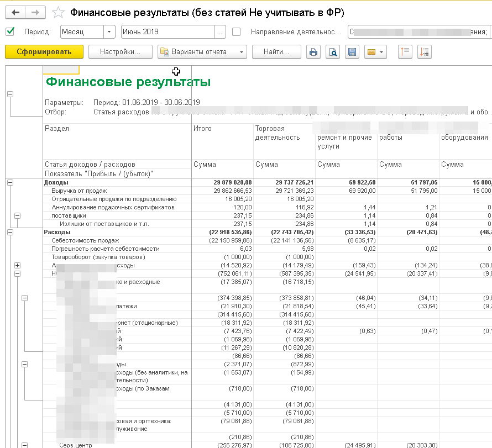Collapse the Расходы group
This screenshot has height=448, width=492.
(x=11, y=233)
